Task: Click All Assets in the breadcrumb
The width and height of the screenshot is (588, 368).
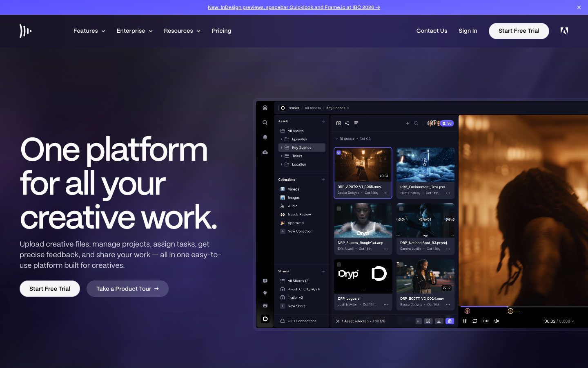Action: point(313,108)
